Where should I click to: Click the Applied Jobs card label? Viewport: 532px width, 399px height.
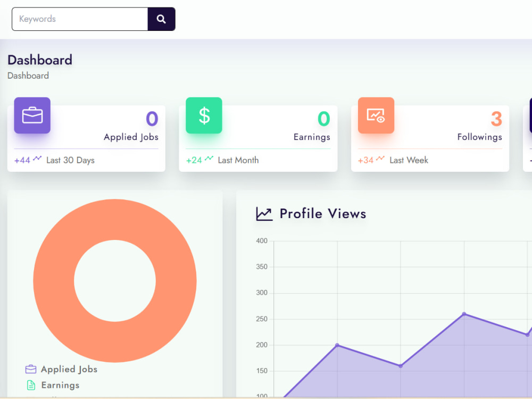[x=131, y=137]
